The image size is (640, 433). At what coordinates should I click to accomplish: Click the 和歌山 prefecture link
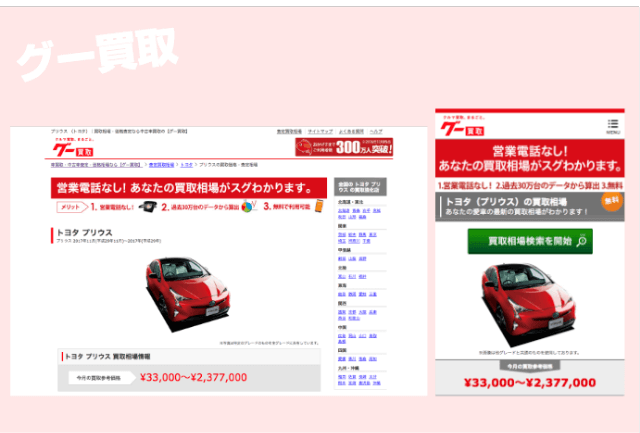[354, 318]
